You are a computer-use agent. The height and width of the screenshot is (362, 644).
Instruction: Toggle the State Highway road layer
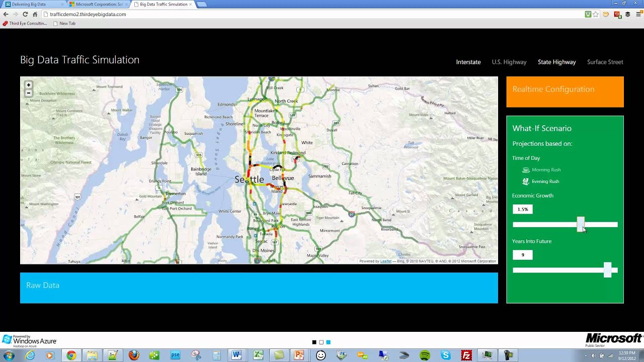click(x=556, y=62)
